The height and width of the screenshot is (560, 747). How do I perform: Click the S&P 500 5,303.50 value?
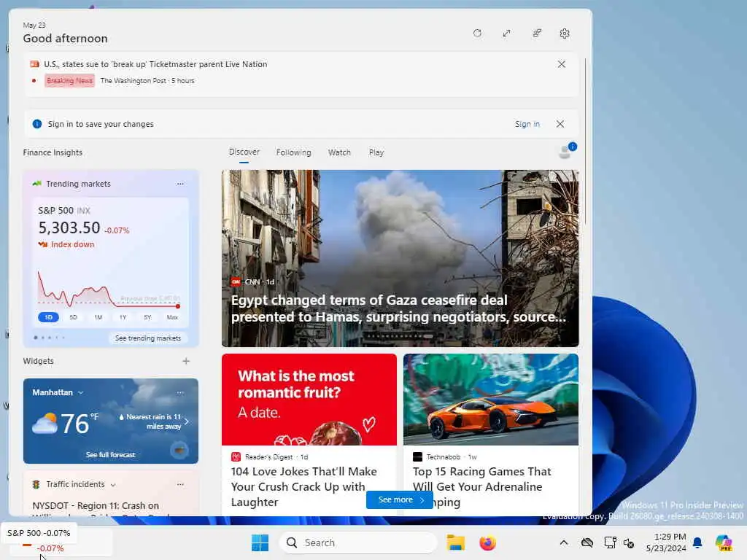point(69,227)
